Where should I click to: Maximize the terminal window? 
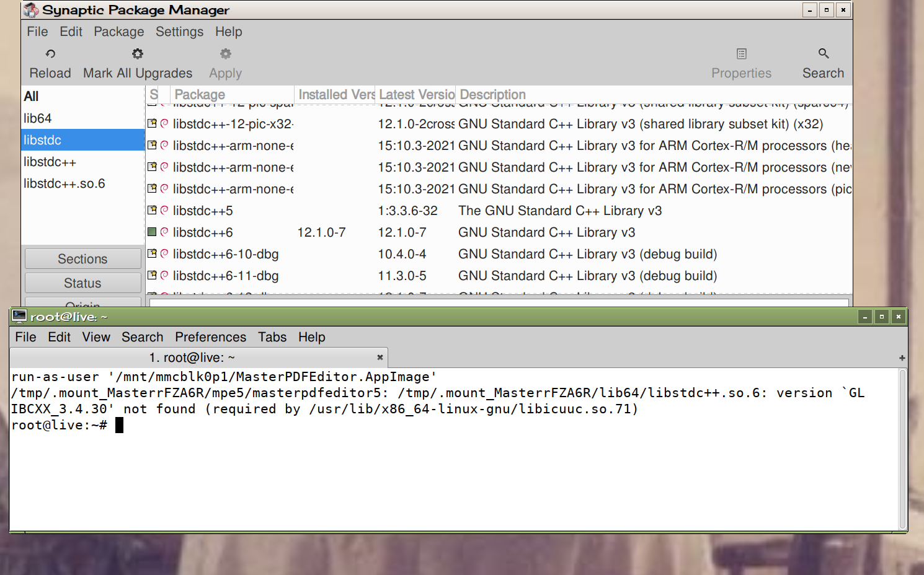tap(881, 317)
